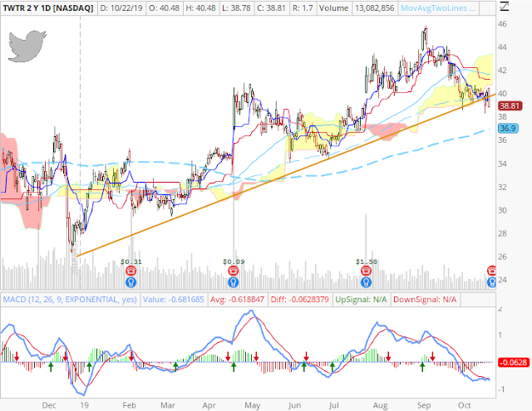Viewport: 532px width, 411px height.
Task: Click the 30 level on price axis
Action: [x=502, y=210]
